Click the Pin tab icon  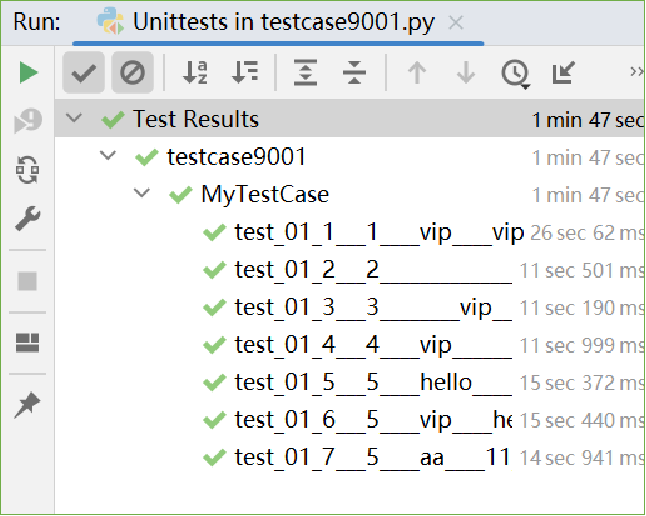tap(28, 404)
